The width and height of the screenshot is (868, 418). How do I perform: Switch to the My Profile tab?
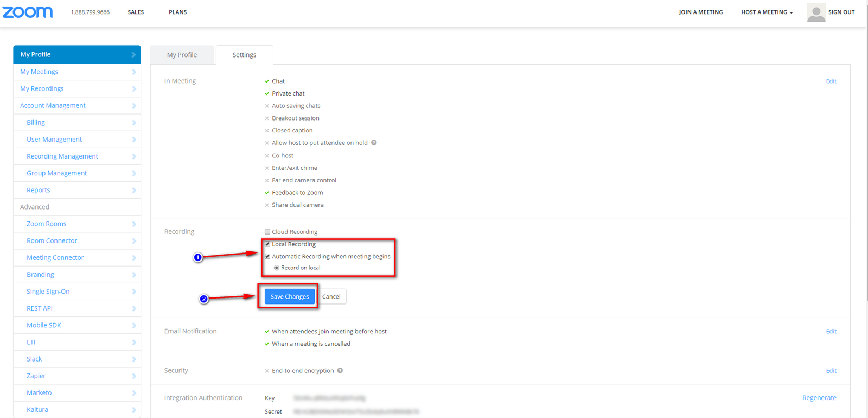(182, 55)
